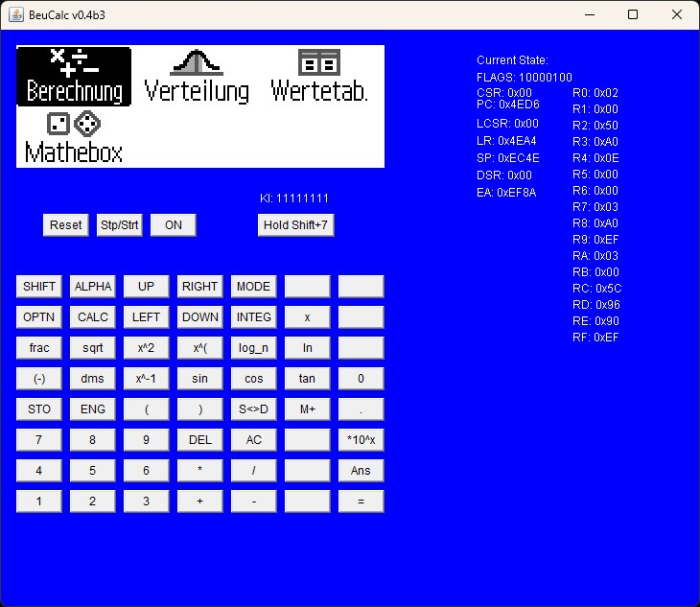700x607 pixels.
Task: Click the ALPHA key
Action: point(92,287)
